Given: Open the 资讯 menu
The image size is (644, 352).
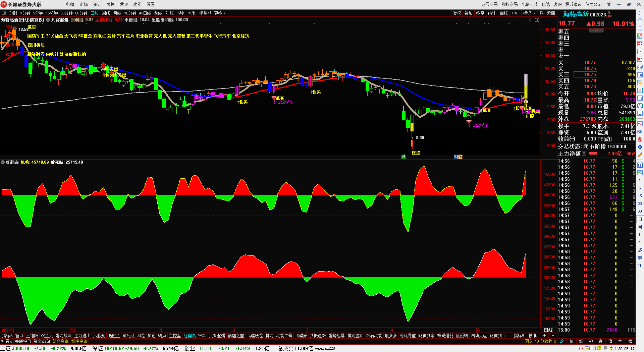Looking at the screenshot, I should click(97, 4).
